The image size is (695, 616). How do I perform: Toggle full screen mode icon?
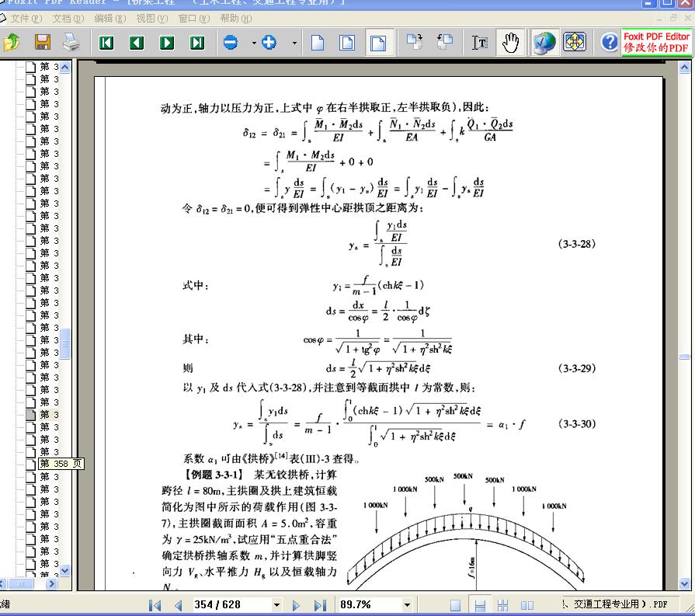(575, 43)
